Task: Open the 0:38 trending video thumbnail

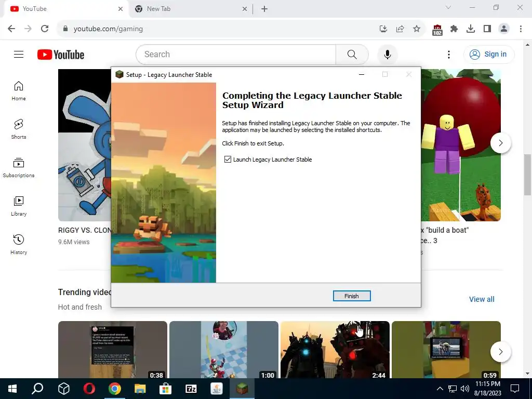Action: (113, 350)
